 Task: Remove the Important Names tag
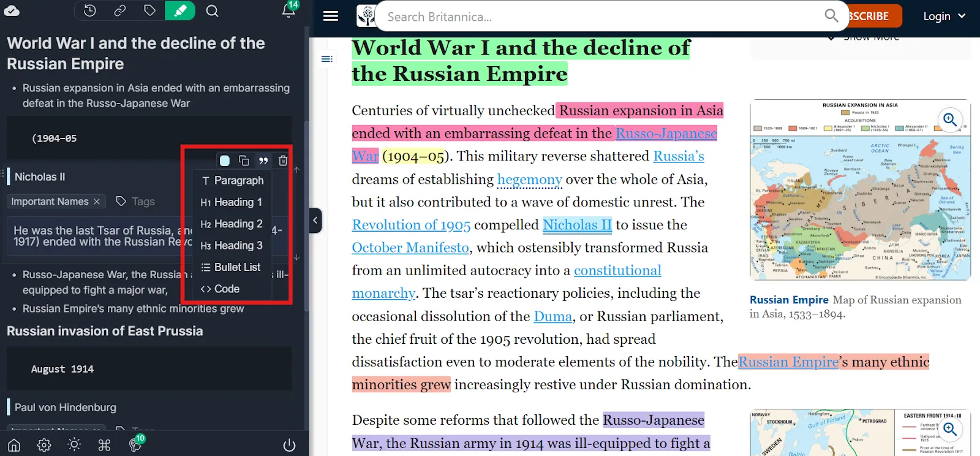[x=97, y=202]
